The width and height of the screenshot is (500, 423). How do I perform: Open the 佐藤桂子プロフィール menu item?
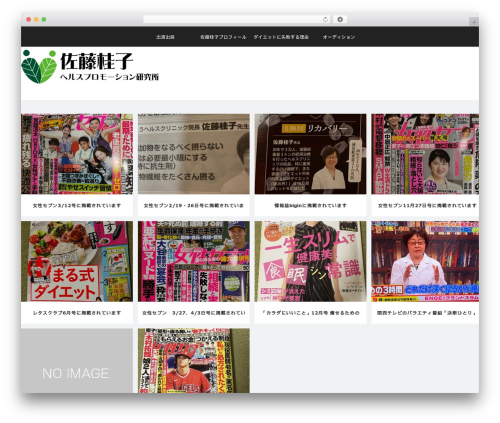pos(223,37)
